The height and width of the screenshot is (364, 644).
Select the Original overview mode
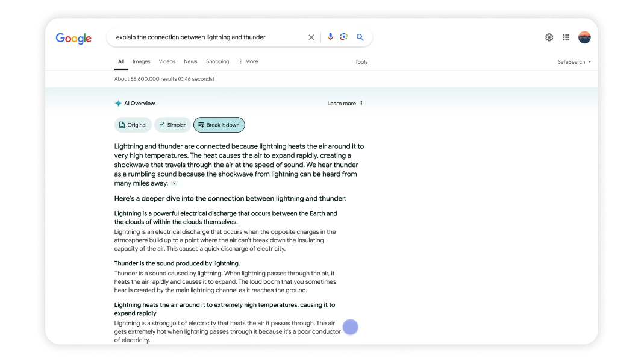coord(133,125)
